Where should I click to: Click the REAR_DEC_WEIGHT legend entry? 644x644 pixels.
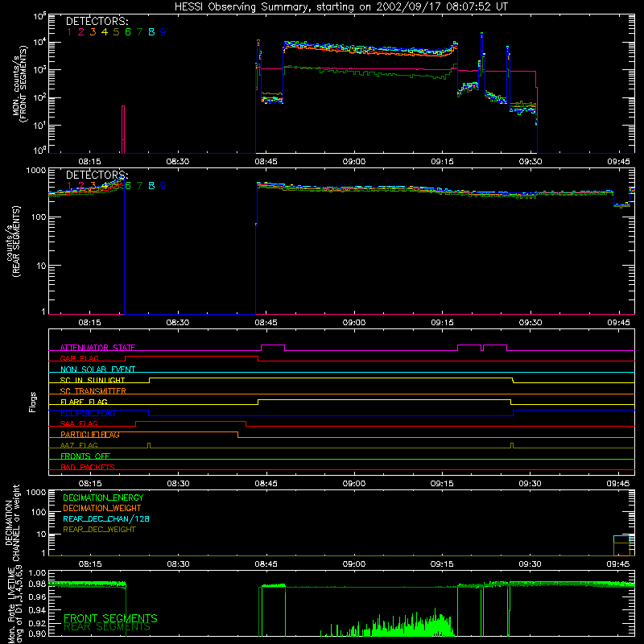pyautogui.click(x=99, y=530)
